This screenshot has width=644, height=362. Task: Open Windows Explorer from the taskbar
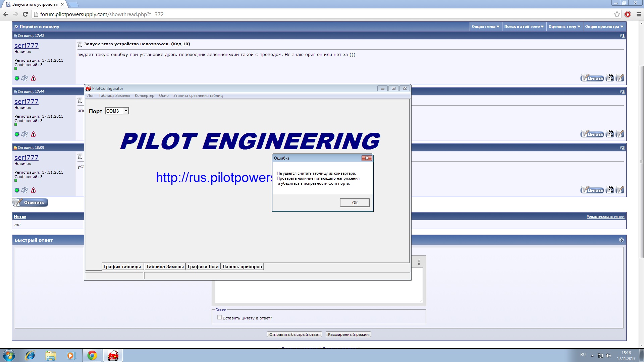pyautogui.click(x=51, y=355)
